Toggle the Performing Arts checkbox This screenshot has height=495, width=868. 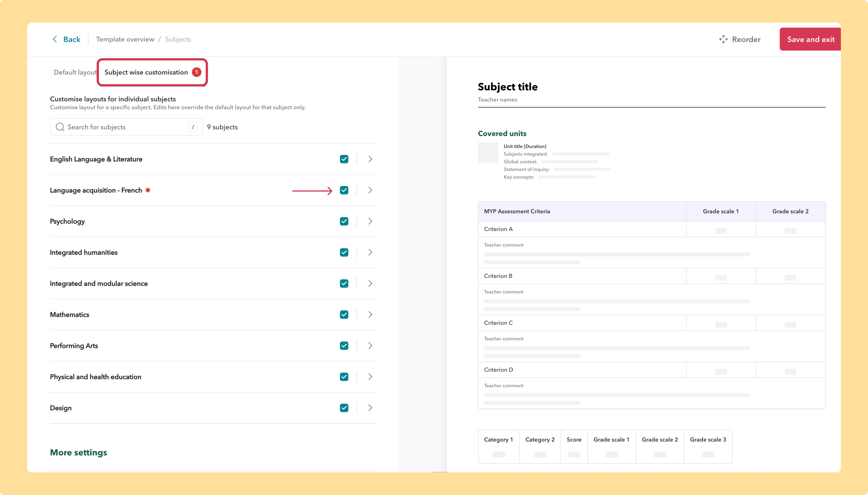(344, 346)
